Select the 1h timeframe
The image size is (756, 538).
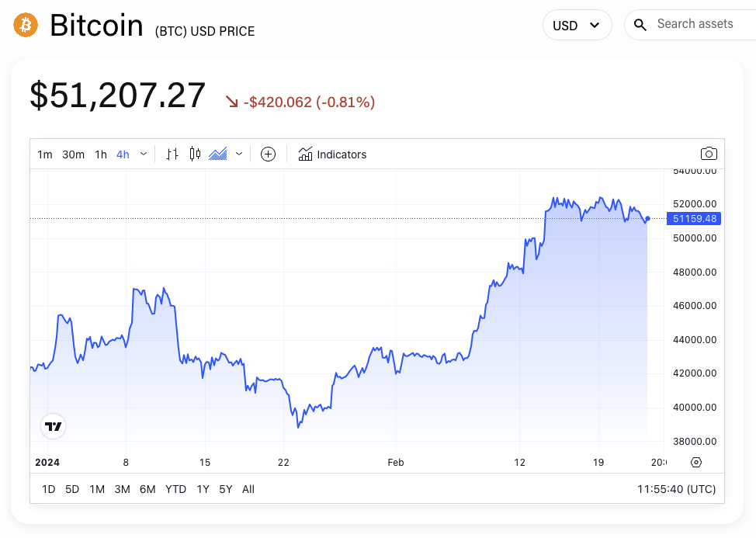point(100,154)
